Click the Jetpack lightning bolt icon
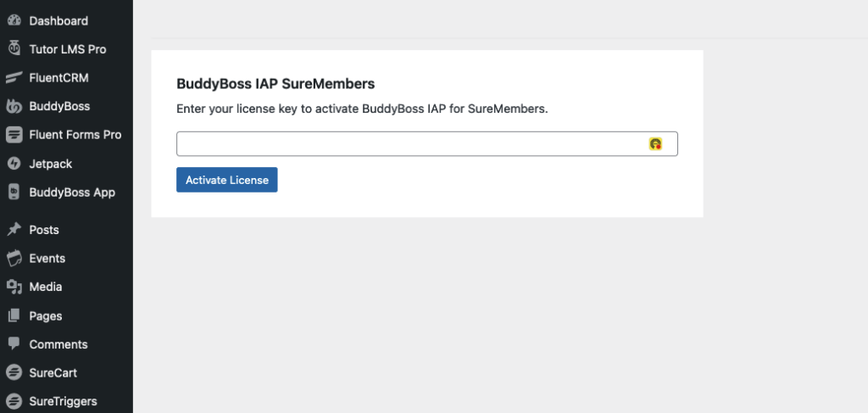The image size is (868, 413). (x=14, y=164)
